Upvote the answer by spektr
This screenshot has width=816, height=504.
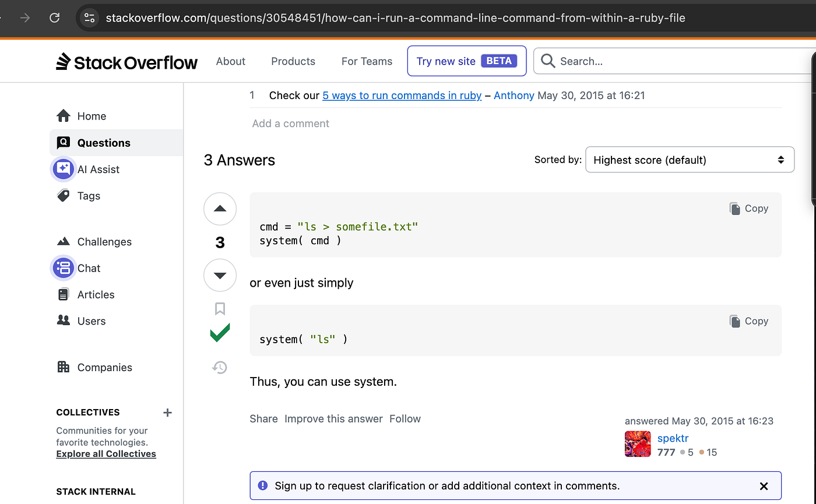click(x=220, y=209)
